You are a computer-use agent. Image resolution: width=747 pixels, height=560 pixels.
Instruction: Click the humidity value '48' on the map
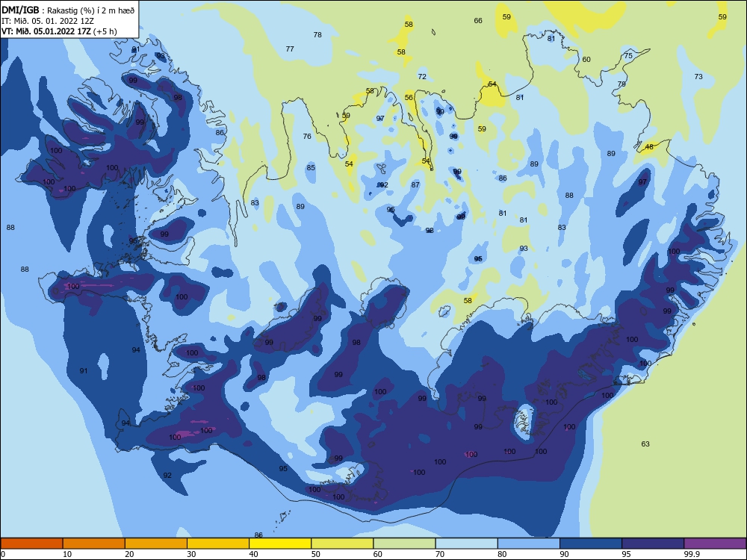[x=649, y=146]
